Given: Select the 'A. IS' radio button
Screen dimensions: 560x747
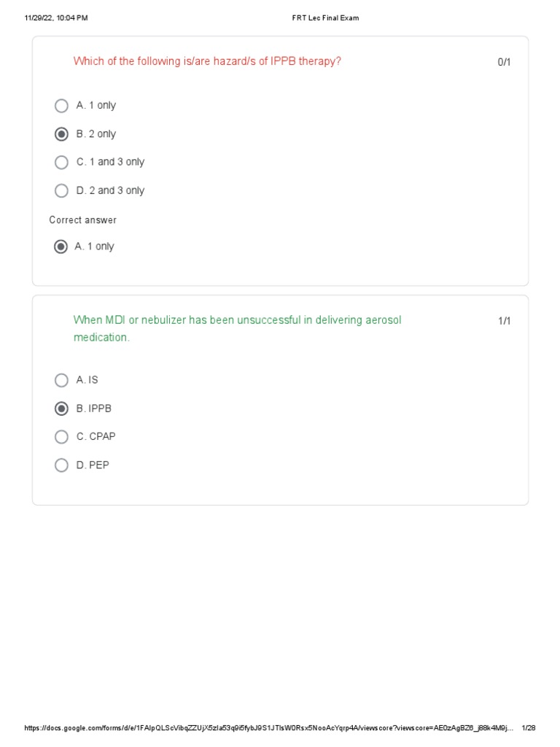Looking at the screenshot, I should [61, 380].
